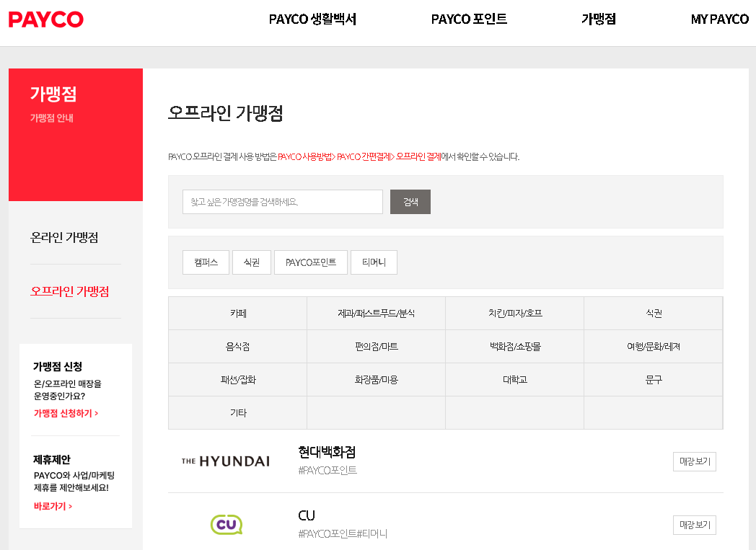This screenshot has width=756, height=550.
Task: Click 현대백화점 store name
Action: click(327, 452)
